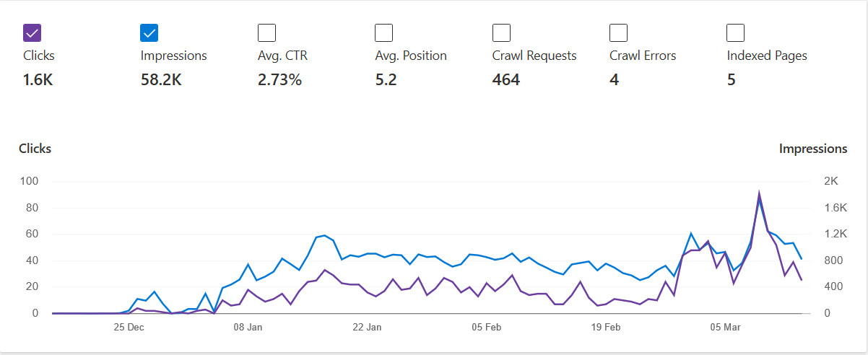Tick the Crawl Requests checkbox
Screen dimensions: 868x355
[501, 33]
